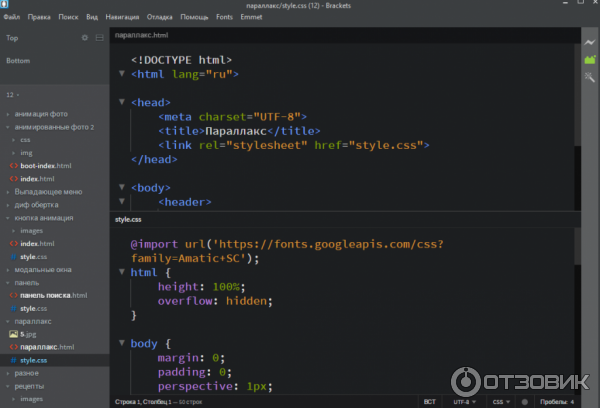This screenshot has width=600, height=408.
Task: Click the HTML icon beside boot-index.html
Action: [13, 166]
